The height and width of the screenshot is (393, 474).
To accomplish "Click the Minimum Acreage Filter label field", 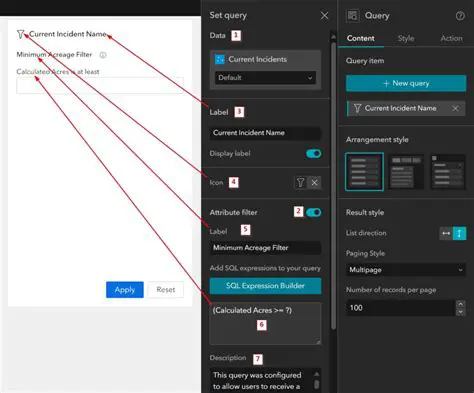I will pos(265,248).
